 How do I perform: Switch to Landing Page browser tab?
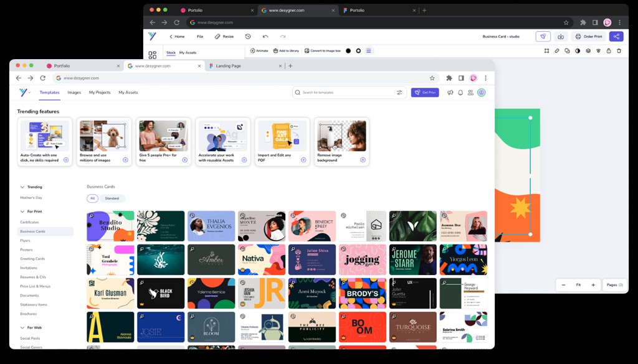(245, 66)
